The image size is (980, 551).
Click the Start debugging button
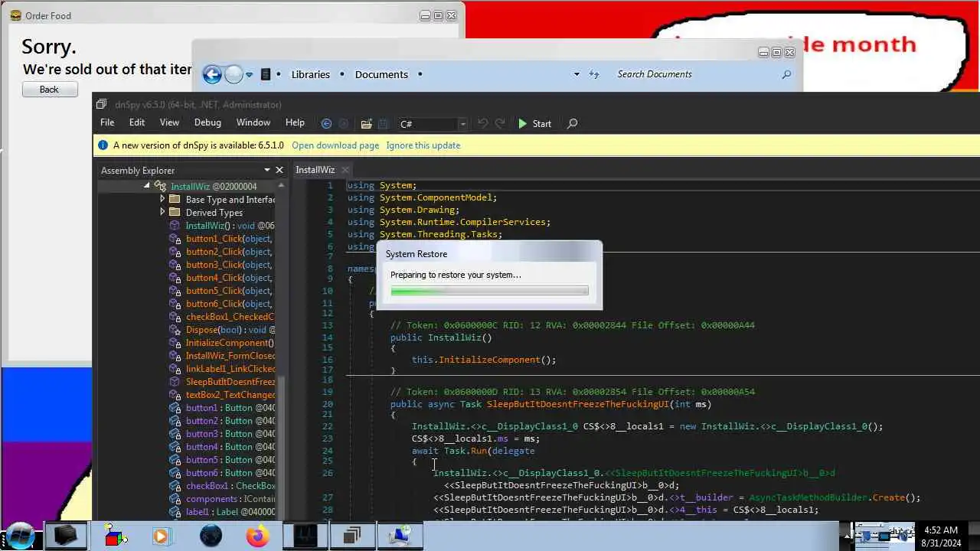coord(534,123)
